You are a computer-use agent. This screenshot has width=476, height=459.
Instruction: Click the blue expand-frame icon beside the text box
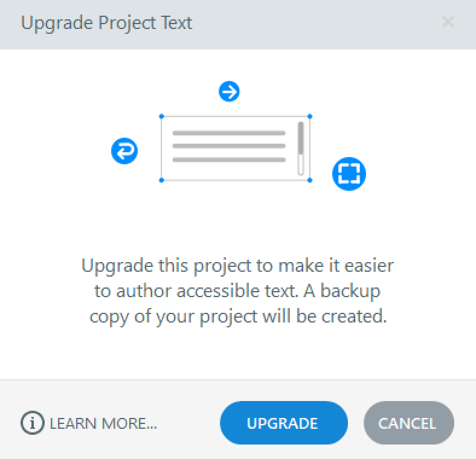point(349,173)
